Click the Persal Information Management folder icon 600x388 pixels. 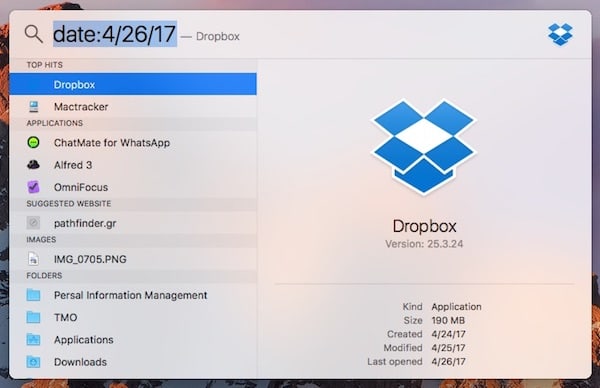[33, 295]
